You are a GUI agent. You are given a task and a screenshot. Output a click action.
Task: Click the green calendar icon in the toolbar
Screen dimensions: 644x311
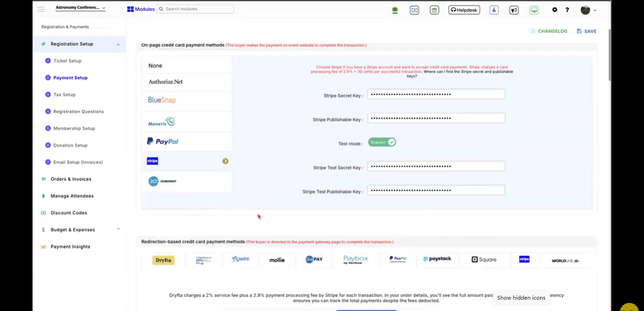coord(434,9)
